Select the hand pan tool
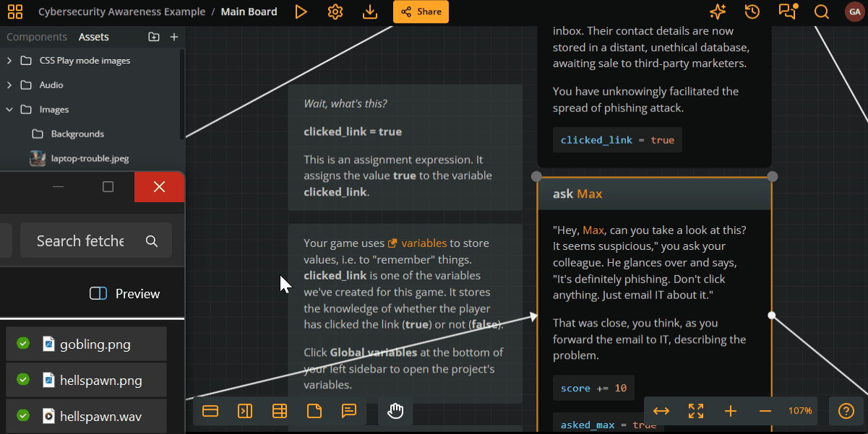The image size is (868, 434). (x=395, y=412)
